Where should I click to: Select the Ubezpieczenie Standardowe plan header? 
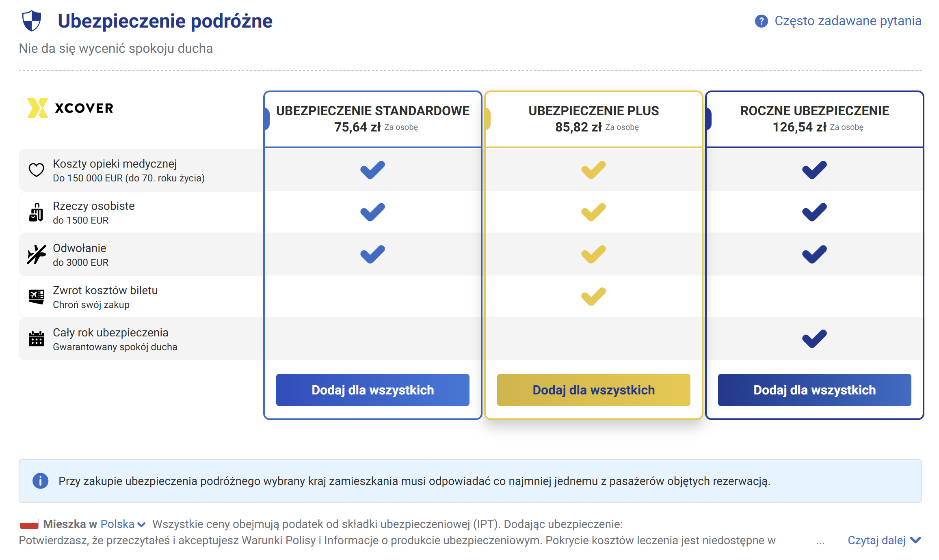[373, 119]
